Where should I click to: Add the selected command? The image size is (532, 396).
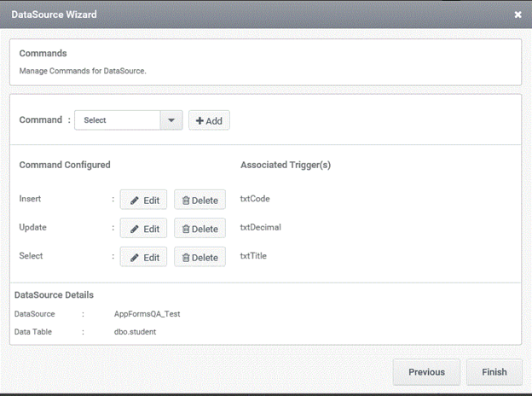click(x=209, y=120)
